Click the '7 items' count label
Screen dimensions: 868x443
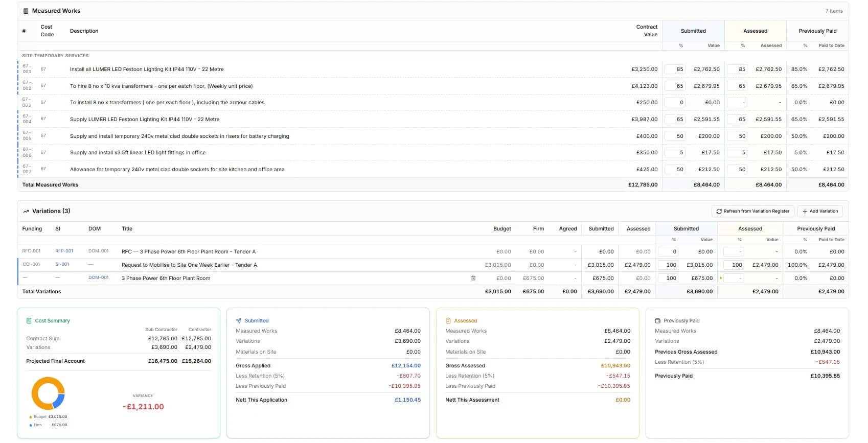point(834,11)
